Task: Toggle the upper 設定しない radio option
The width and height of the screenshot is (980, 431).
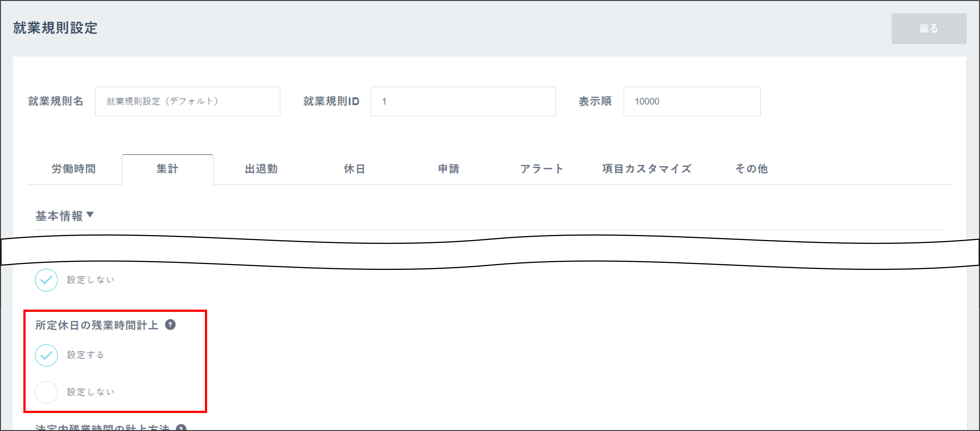Action: (46, 280)
